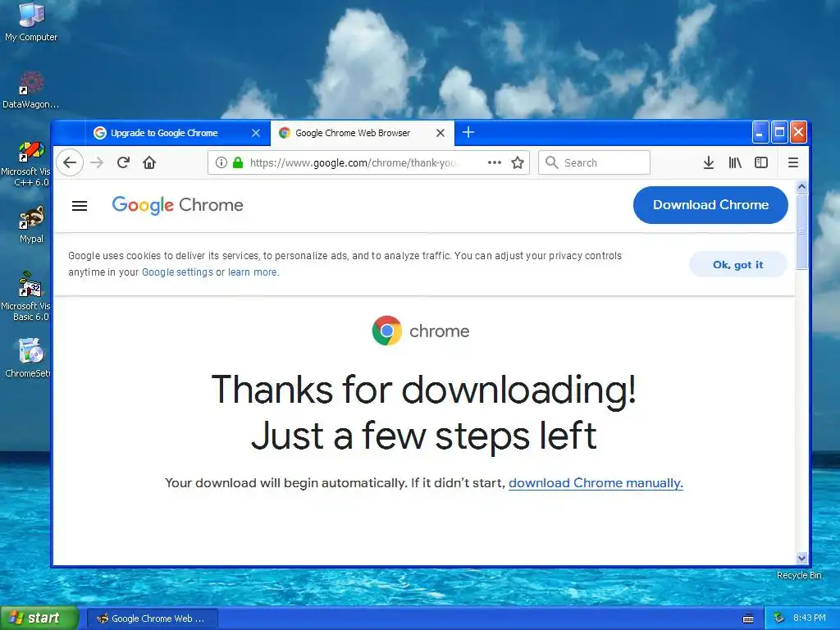Follow the learn more link
This screenshot has width=840, height=630.
pyautogui.click(x=253, y=272)
